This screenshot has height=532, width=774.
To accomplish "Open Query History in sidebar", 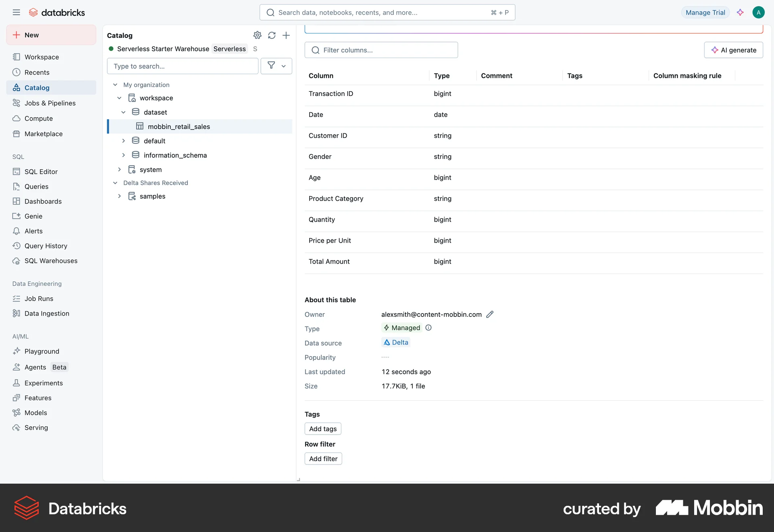I will (x=46, y=245).
